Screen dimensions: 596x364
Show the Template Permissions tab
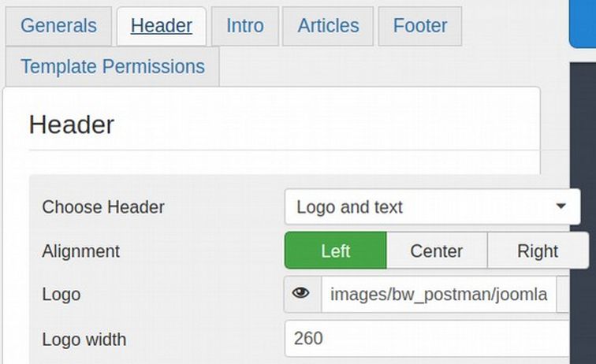point(112,66)
